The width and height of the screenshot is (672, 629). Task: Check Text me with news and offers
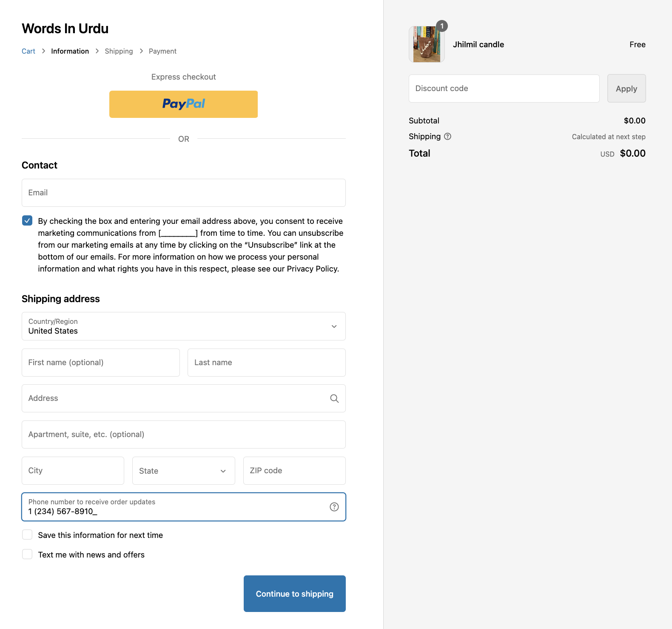pos(27,555)
